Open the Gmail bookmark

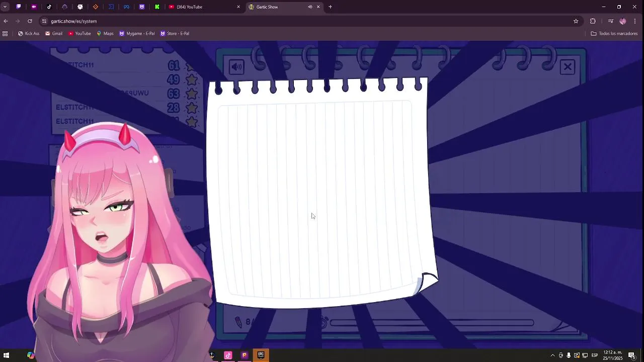click(54, 34)
